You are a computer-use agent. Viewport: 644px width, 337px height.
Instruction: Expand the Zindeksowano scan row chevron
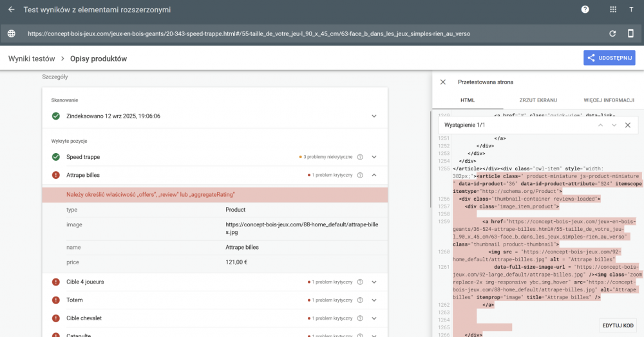(x=374, y=116)
